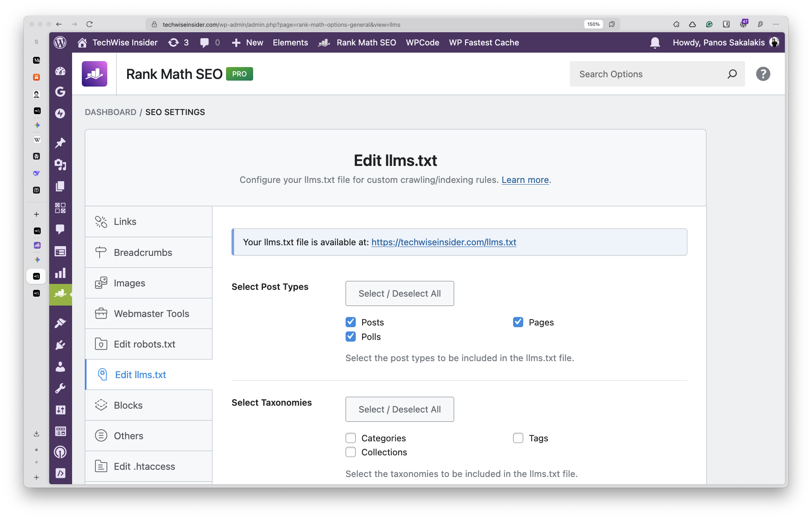Screen dimensions: 812x519
Task: Uncheck the Pages post type checkbox
Action: 518,322
